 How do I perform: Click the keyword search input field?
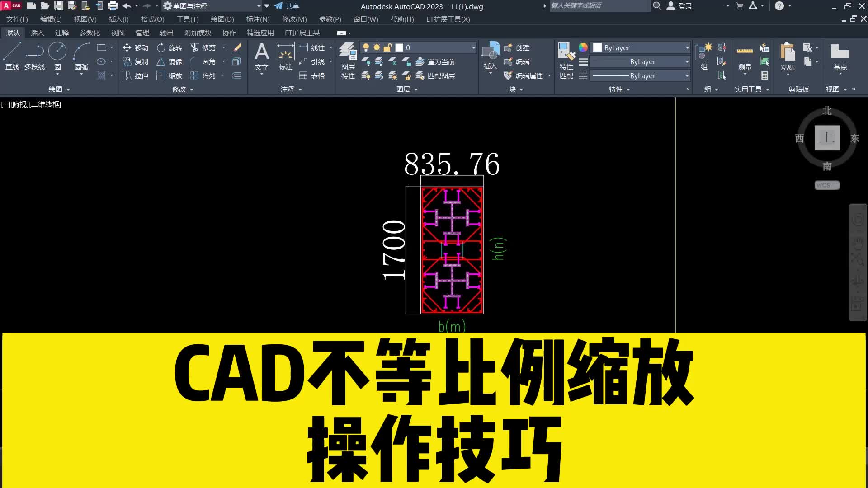pyautogui.click(x=599, y=6)
